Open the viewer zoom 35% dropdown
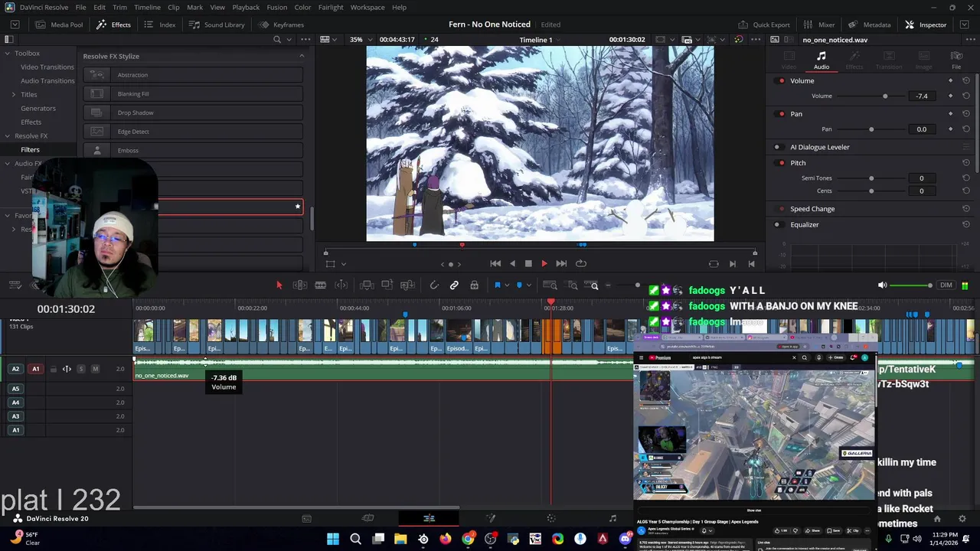 click(x=361, y=40)
